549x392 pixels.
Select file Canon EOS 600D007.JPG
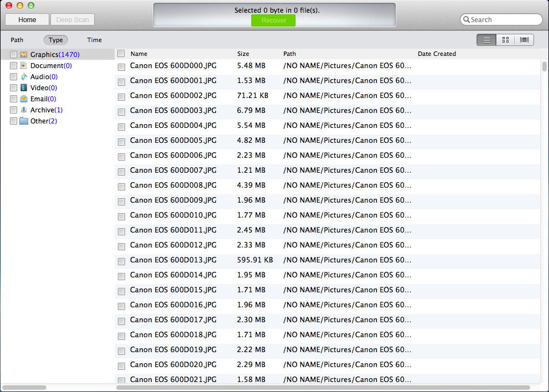[173, 170]
